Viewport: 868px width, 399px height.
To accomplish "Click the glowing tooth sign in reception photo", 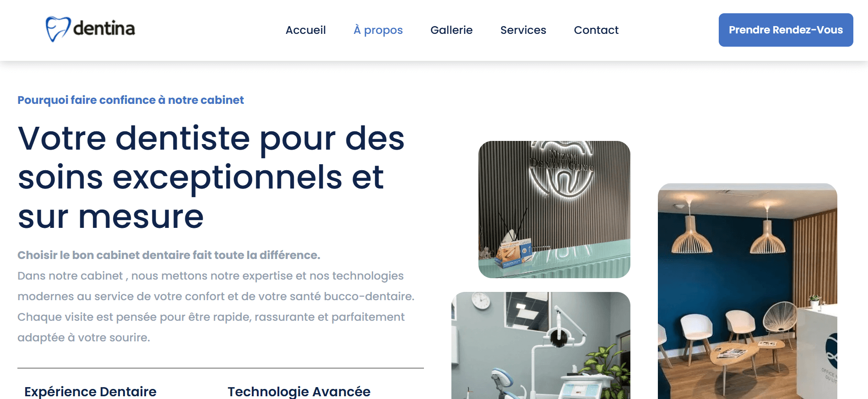I will coord(561,169).
